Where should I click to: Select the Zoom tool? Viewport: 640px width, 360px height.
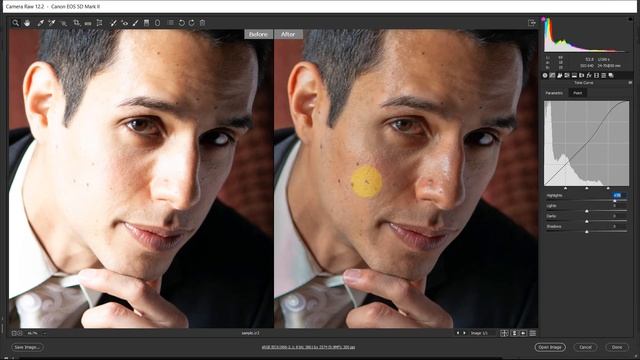tap(16, 23)
